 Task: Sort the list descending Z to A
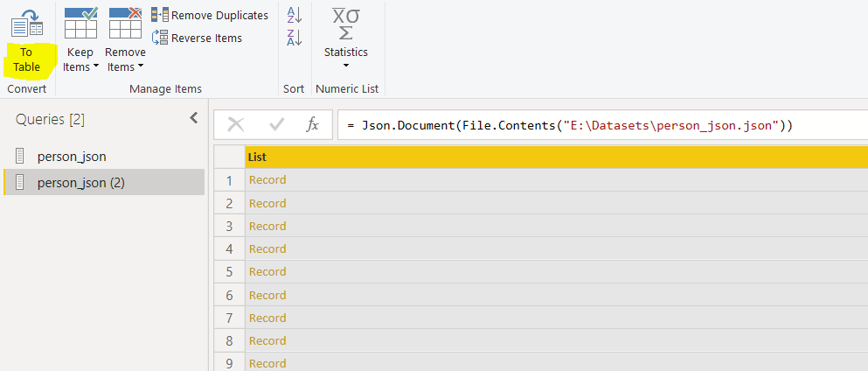coord(294,37)
